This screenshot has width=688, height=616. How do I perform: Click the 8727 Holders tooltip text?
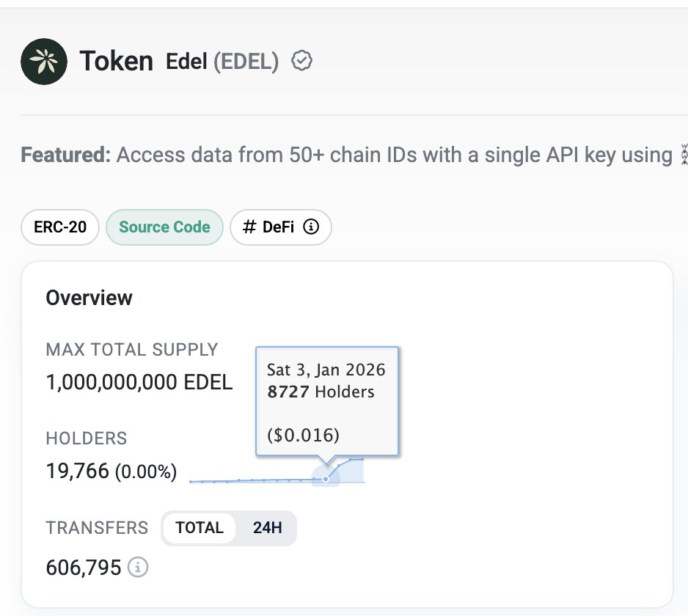[x=321, y=392]
